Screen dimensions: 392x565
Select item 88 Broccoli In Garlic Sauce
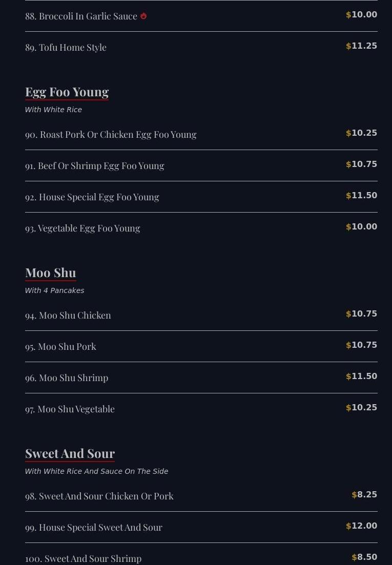(x=81, y=16)
